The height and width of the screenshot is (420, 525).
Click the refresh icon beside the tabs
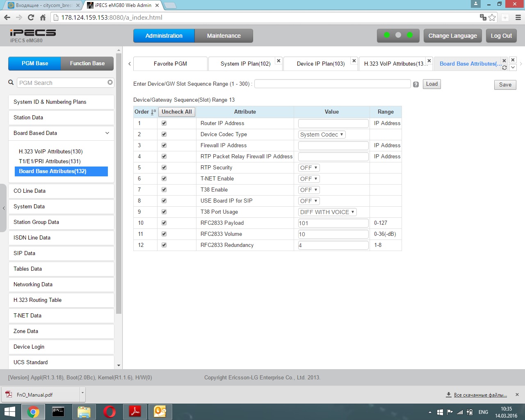[x=504, y=68]
